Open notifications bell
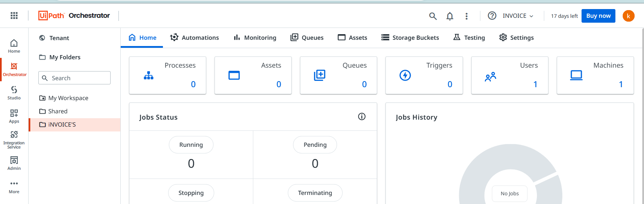 (x=450, y=16)
